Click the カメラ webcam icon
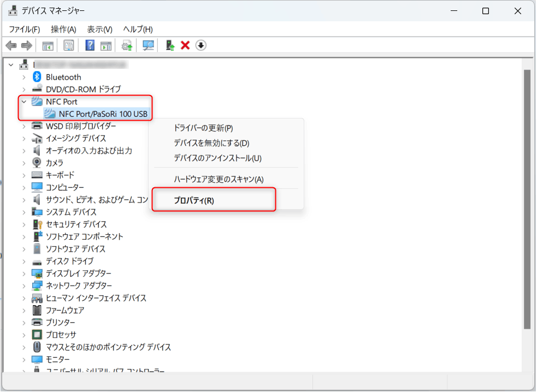This screenshot has height=392, width=537. tap(37, 163)
